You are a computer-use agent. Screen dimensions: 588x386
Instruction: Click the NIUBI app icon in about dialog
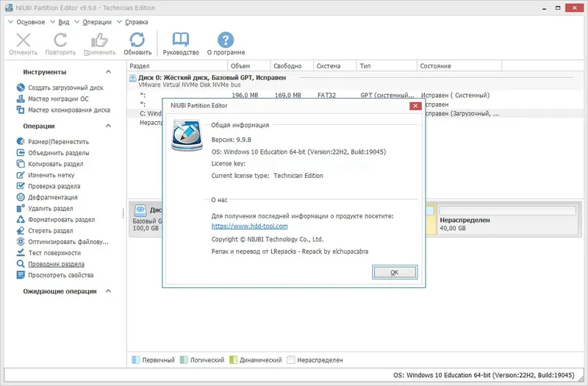point(187,135)
